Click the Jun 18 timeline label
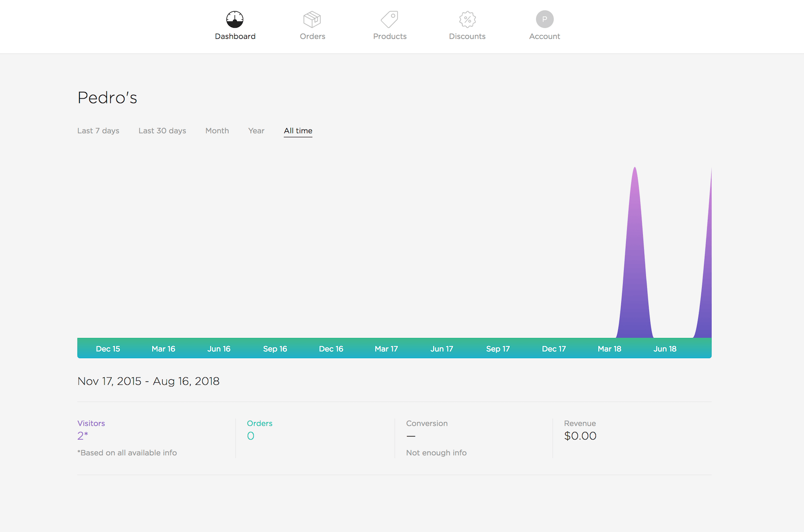 pyautogui.click(x=665, y=349)
